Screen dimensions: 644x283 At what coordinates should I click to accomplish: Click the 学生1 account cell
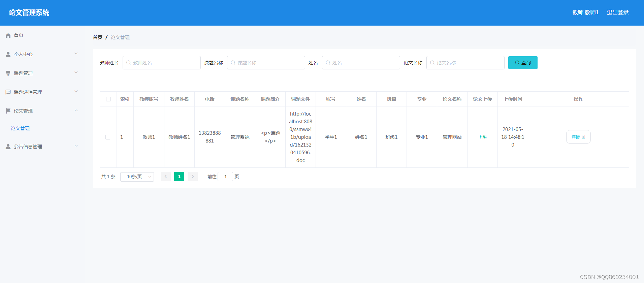click(331, 137)
